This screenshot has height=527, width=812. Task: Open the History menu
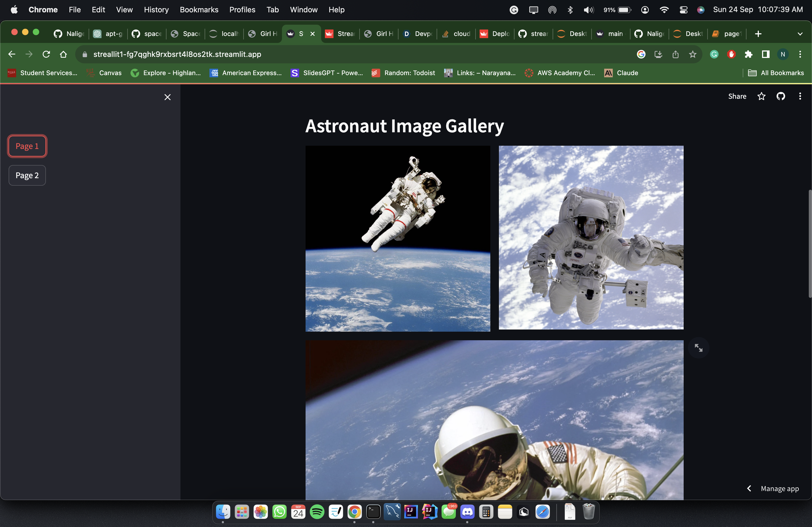click(x=156, y=10)
